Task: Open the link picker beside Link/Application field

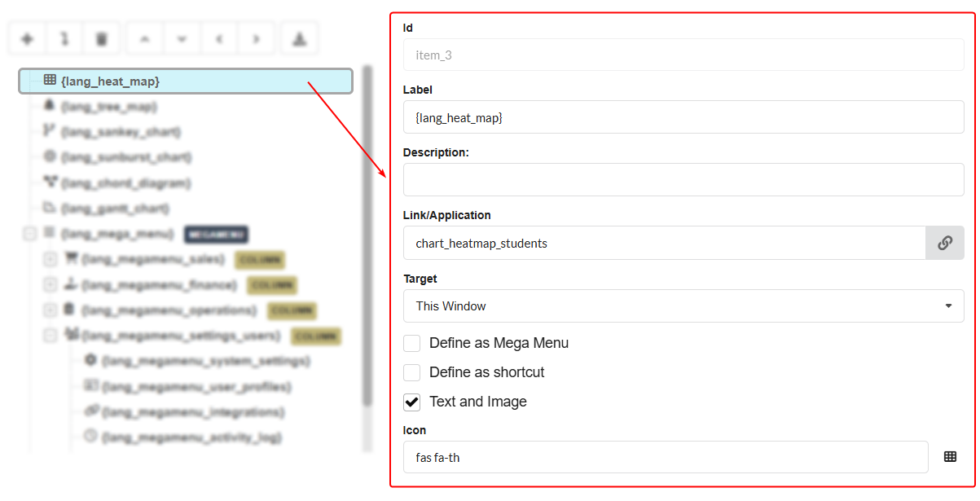Action: pos(945,243)
